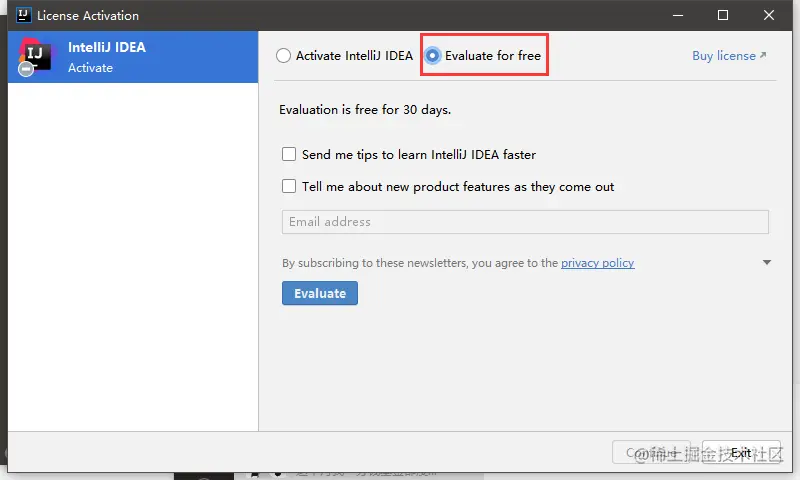Select the IntelliJ IDEA Activate list item
Image resolution: width=800 pixels, height=480 pixels.
[133, 57]
